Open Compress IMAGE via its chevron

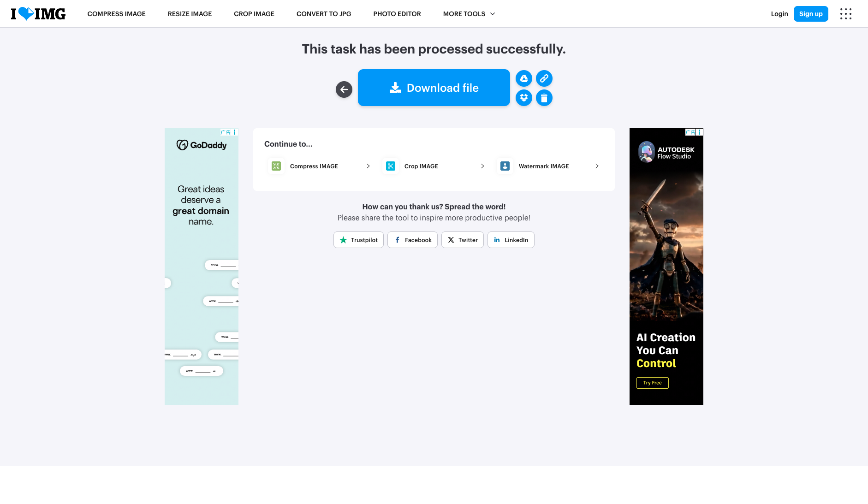point(368,166)
